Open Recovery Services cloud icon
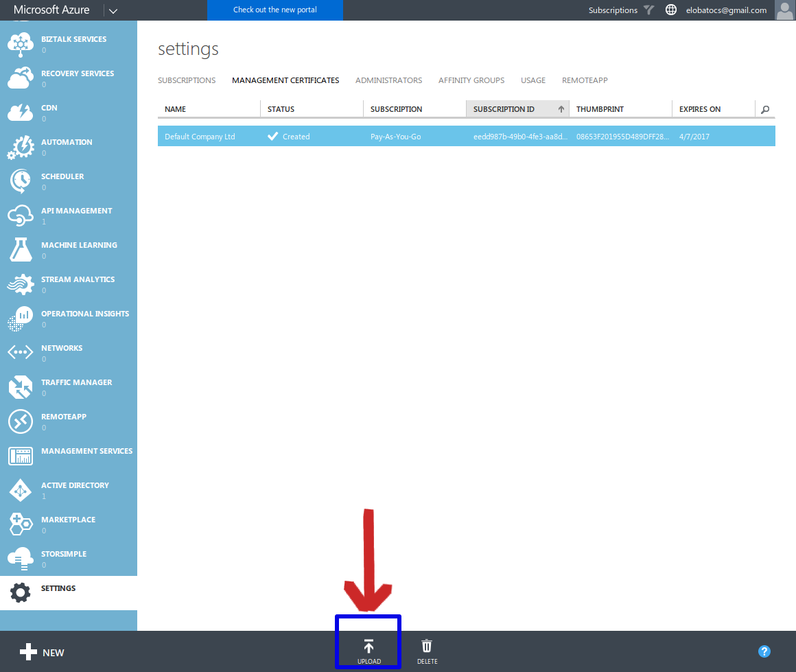This screenshot has height=672, width=796. coord(21,79)
